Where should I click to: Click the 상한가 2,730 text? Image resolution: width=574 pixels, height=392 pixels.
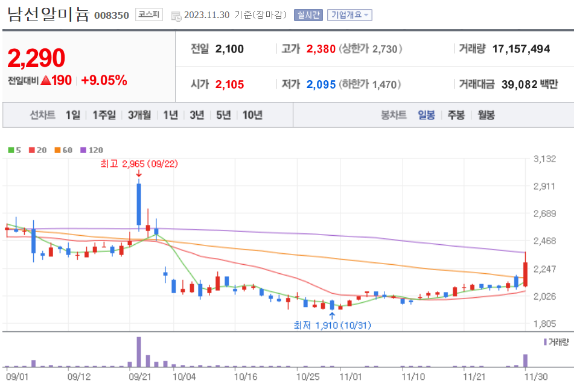(371, 49)
